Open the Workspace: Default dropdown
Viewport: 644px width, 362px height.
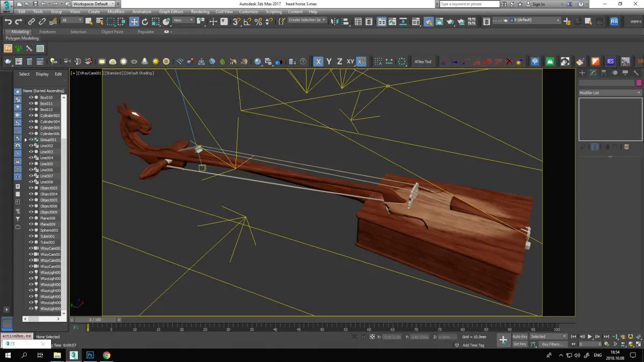click(92, 4)
